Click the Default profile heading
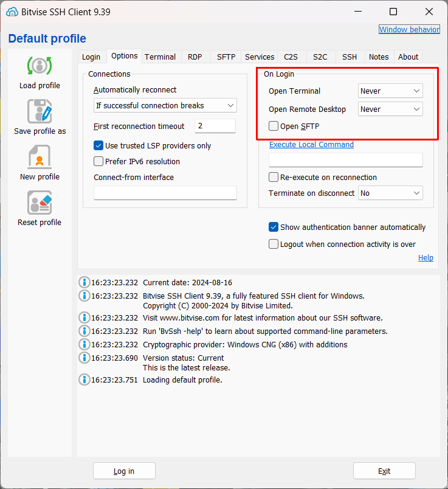Viewport: 448px width, 489px height. (47, 38)
